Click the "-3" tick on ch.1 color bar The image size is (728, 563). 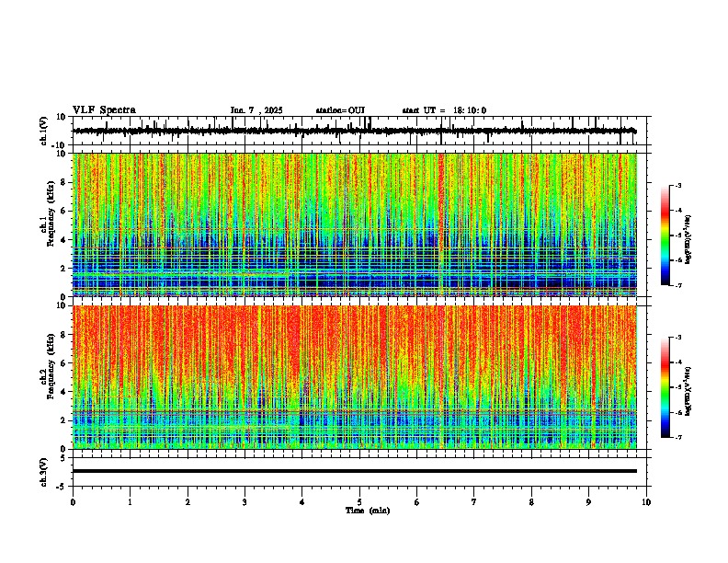678,185
